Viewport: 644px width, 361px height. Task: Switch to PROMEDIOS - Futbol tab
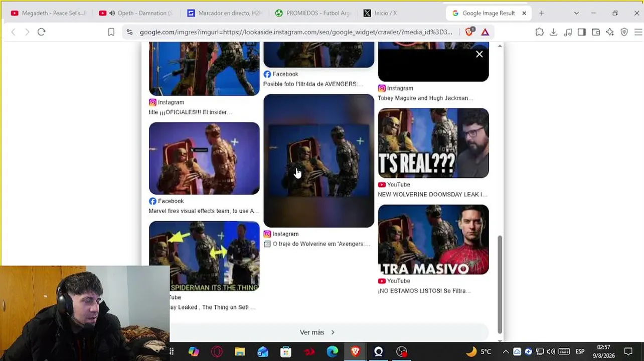(x=313, y=13)
